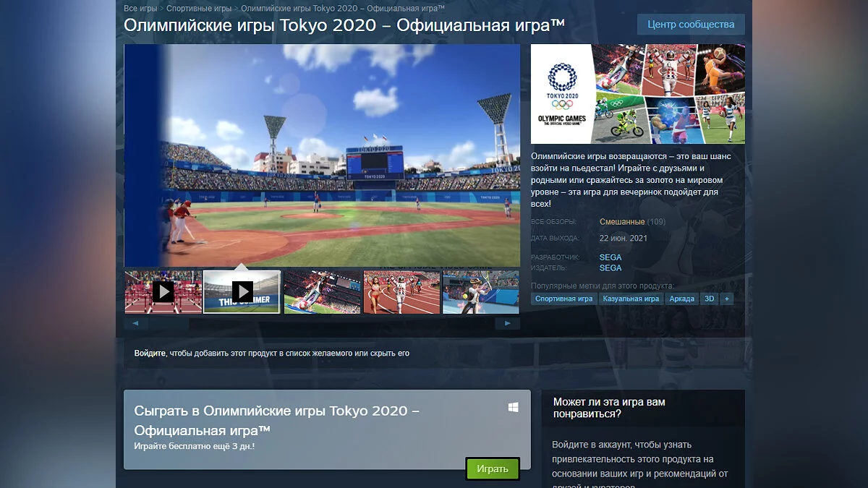Click the game title heading text
This screenshot has width=868, height=488.
coord(344,25)
